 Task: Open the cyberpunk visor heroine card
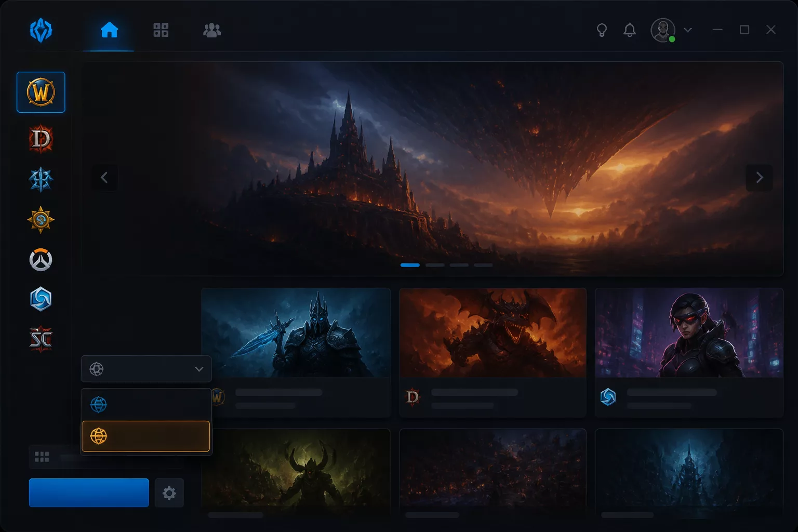pyautogui.click(x=689, y=352)
